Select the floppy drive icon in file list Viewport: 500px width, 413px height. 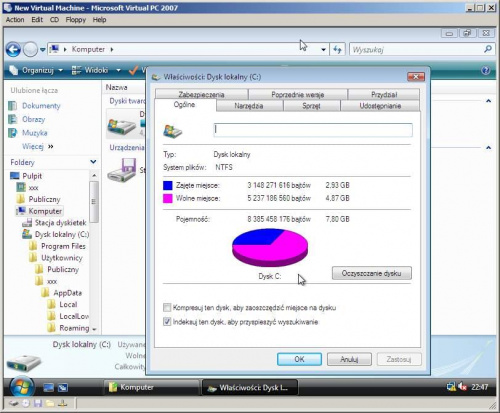122,170
